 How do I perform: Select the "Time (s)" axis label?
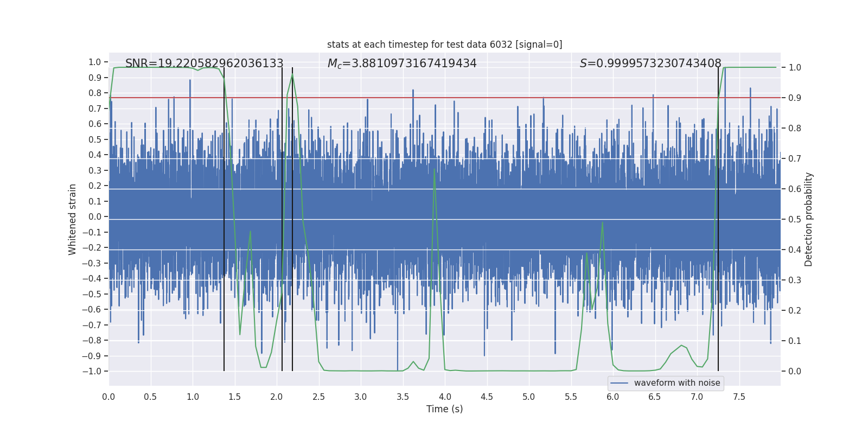[445, 409]
